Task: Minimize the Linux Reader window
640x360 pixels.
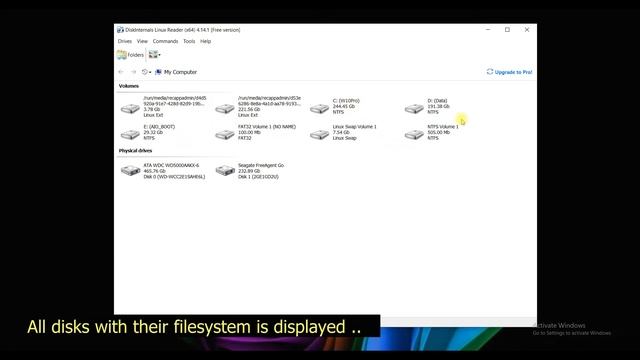Action: coord(488,30)
